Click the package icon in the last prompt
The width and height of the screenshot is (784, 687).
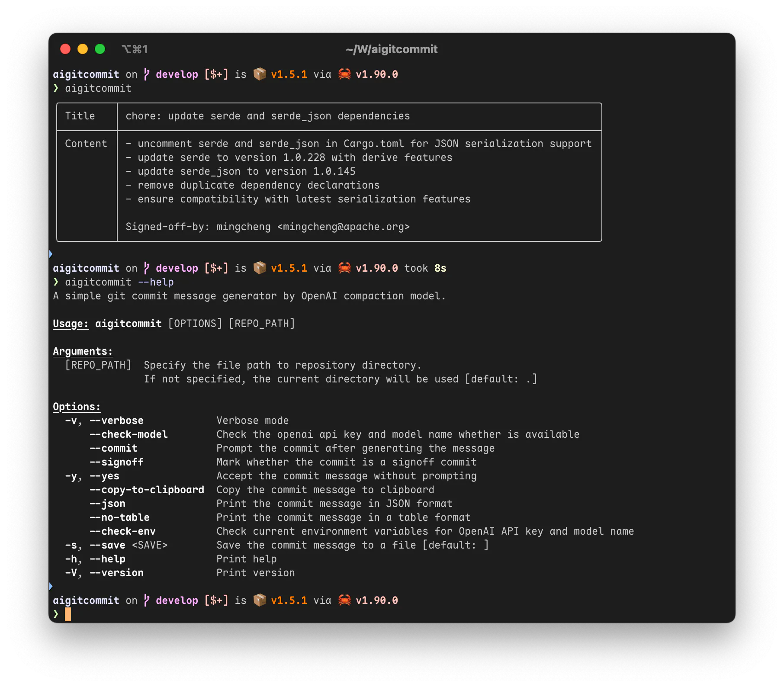pyautogui.click(x=260, y=600)
